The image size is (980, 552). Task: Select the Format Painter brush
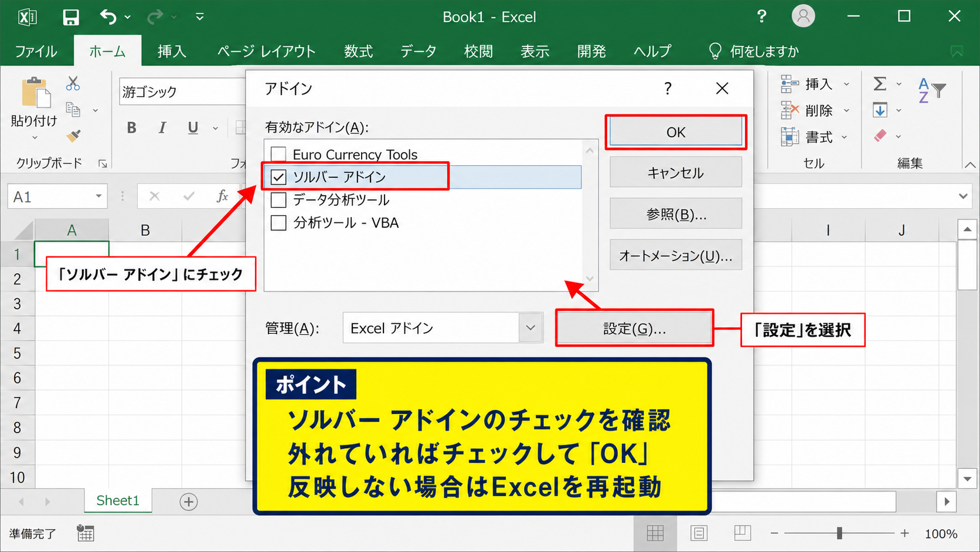pyautogui.click(x=73, y=136)
